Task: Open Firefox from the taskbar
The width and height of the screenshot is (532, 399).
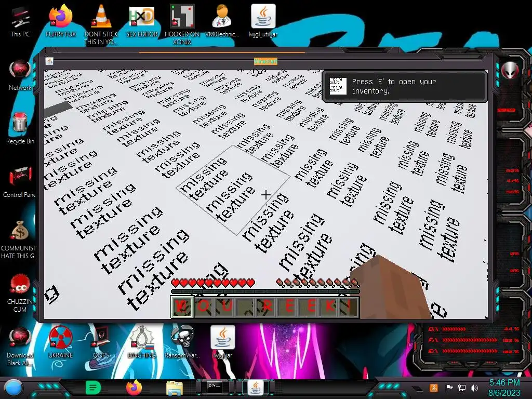Action: (134, 388)
